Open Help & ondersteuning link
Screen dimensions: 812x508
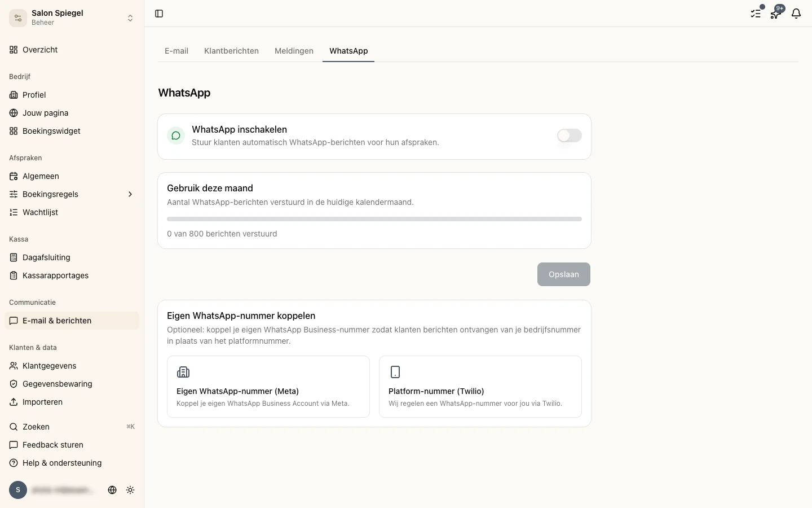pyautogui.click(x=72, y=463)
